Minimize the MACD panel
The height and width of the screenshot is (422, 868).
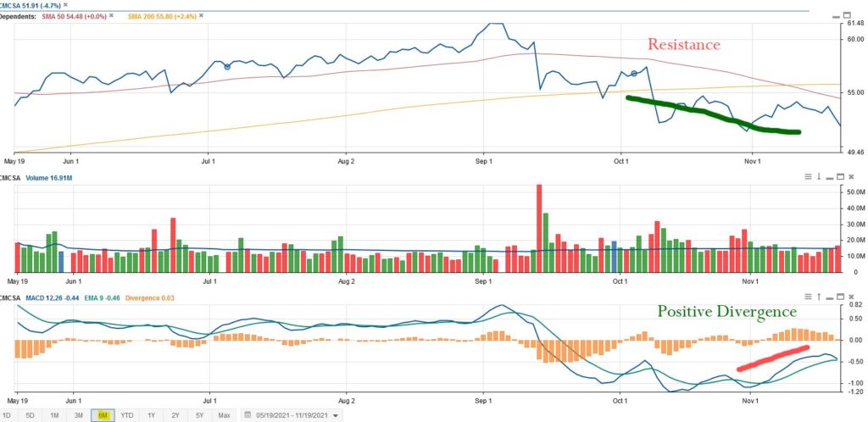coord(830,297)
